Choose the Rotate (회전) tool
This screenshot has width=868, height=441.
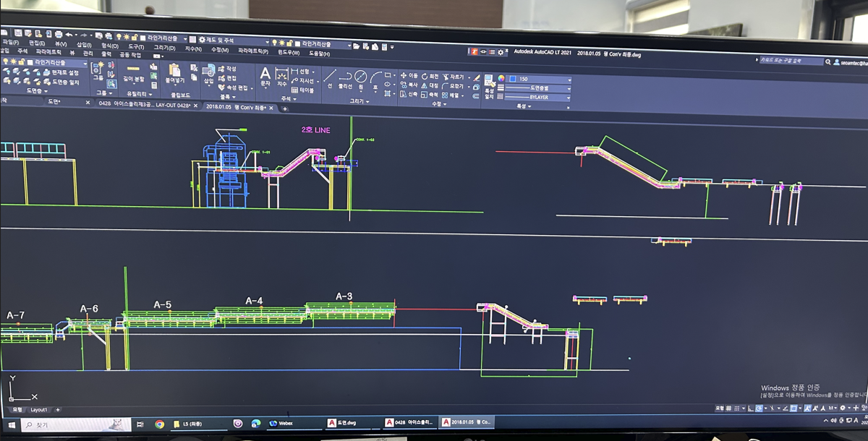point(430,76)
